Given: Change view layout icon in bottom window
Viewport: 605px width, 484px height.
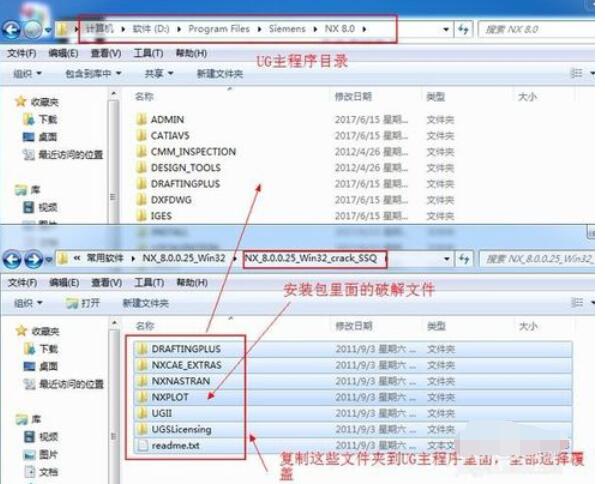Looking at the screenshot, I should click(577, 303).
